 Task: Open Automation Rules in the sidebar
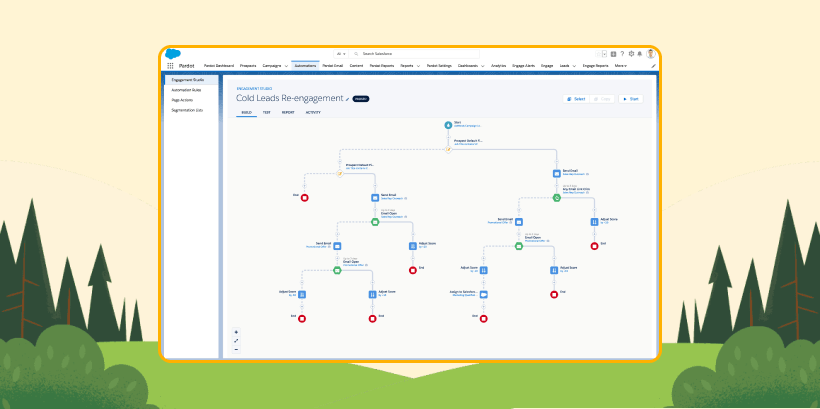tap(186, 89)
